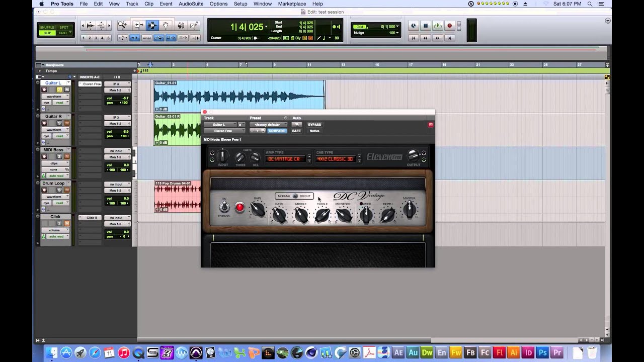
Task: Open the Setup menu
Action: pos(240,4)
